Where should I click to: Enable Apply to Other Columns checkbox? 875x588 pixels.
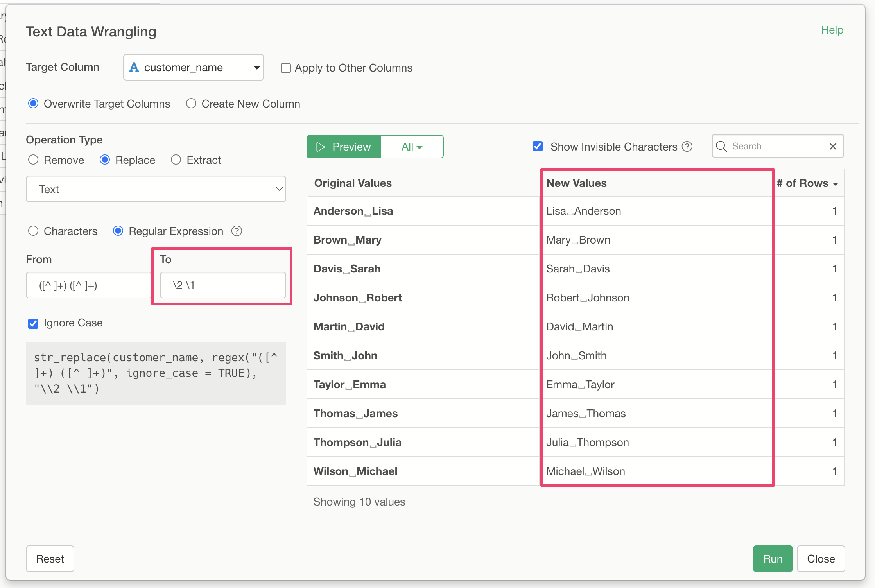pos(286,68)
